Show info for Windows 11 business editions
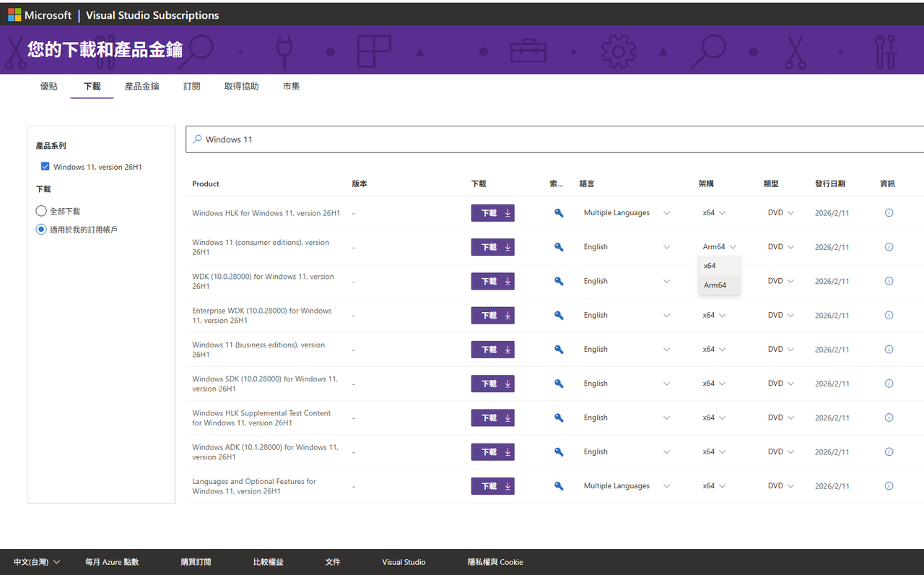The width and height of the screenshot is (924, 575). 889,350
